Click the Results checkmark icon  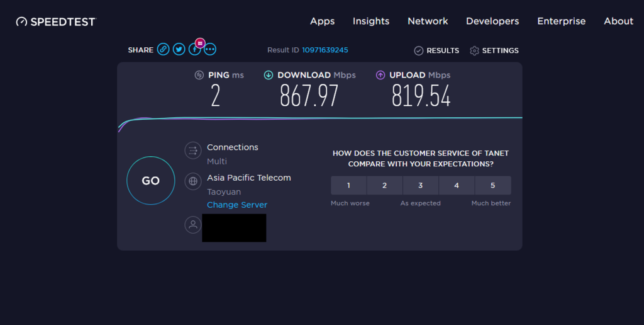pos(418,50)
